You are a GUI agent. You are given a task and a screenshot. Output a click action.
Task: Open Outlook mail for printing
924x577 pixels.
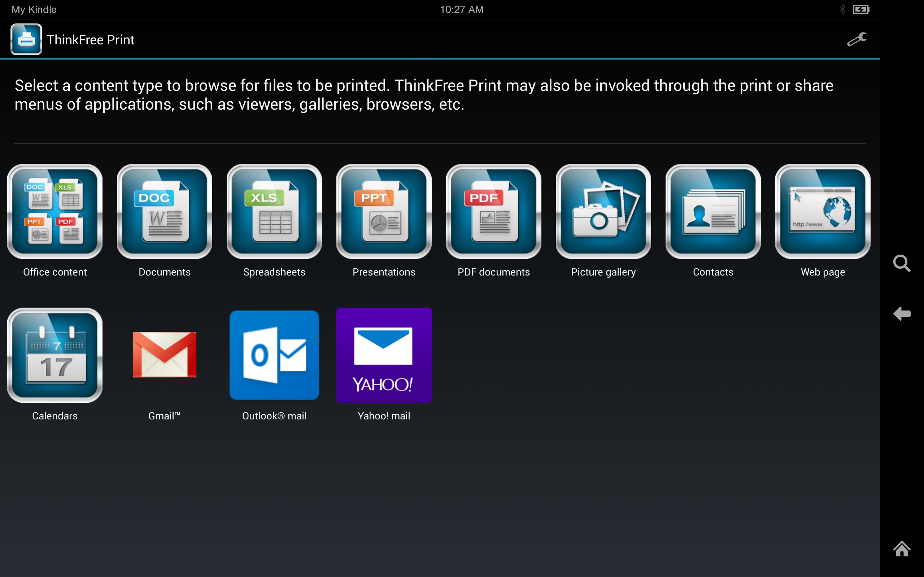tap(274, 355)
